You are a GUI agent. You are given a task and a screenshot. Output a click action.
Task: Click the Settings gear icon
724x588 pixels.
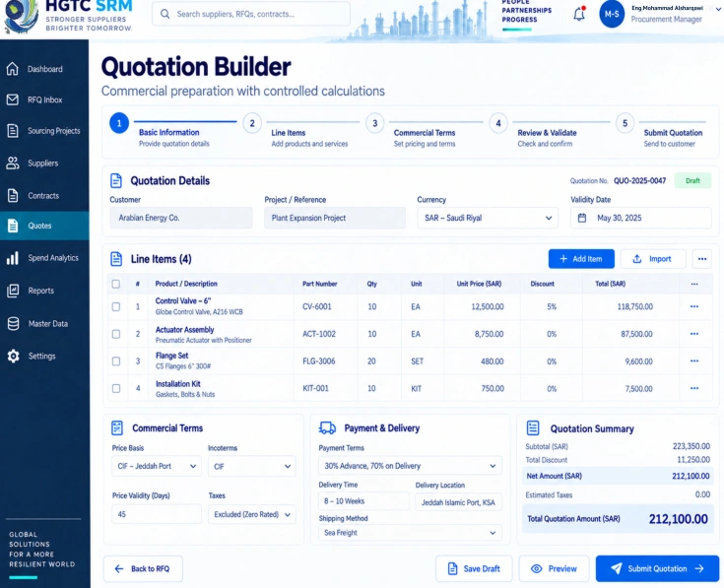(x=13, y=356)
